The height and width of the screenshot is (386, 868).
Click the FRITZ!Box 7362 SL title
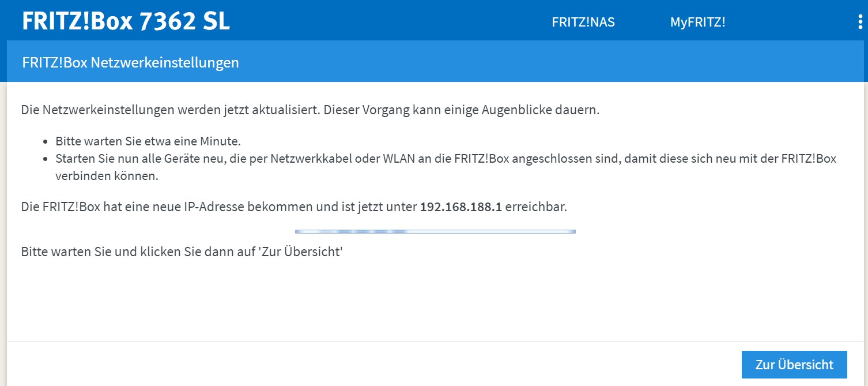pos(126,21)
